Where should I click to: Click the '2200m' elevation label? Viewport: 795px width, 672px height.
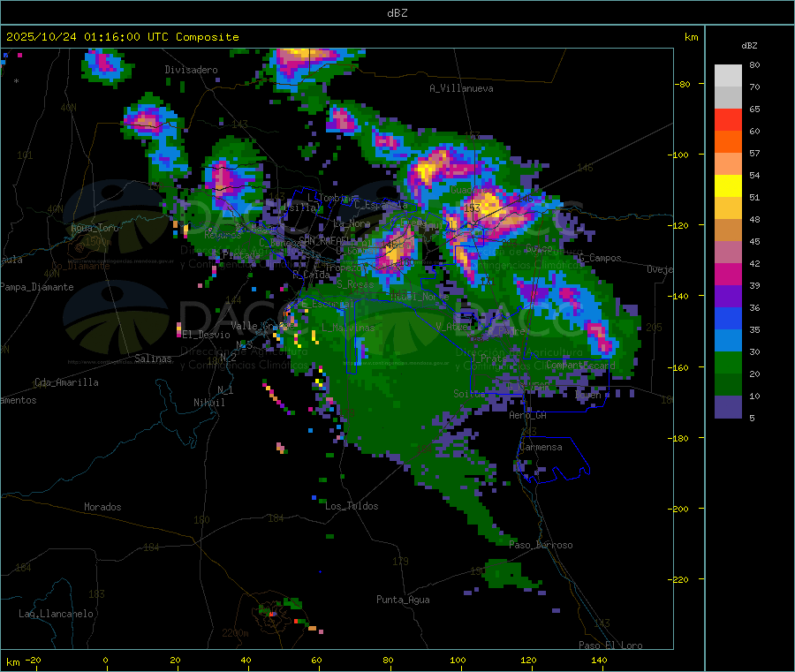point(235,633)
